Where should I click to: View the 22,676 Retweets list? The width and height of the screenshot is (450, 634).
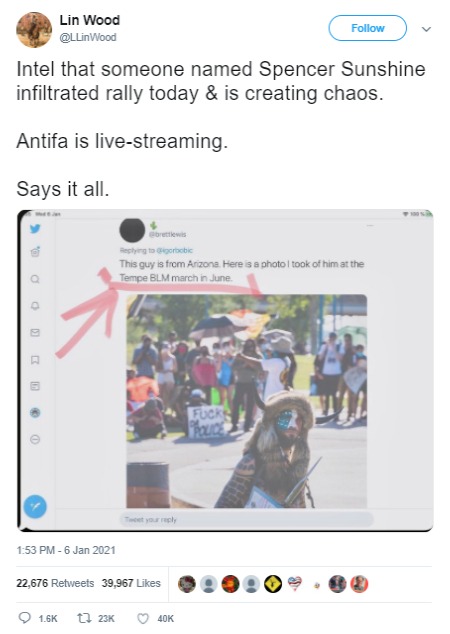click(x=55, y=583)
